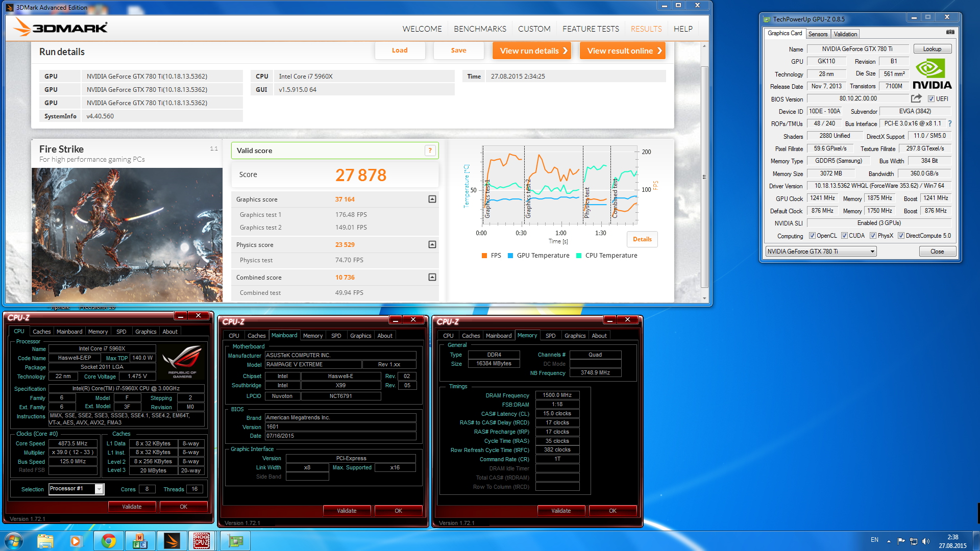The width and height of the screenshot is (980, 551).
Task: Click the Load button in Run details
Action: (x=400, y=51)
